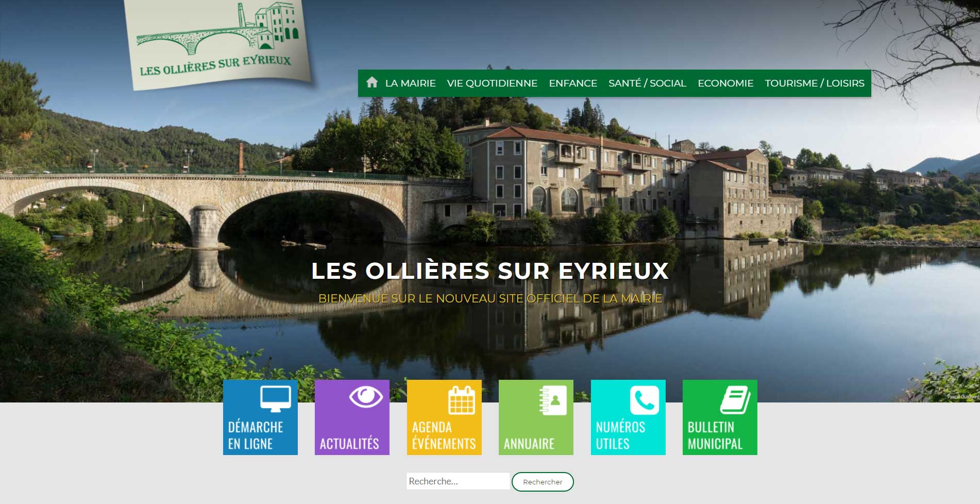This screenshot has height=504, width=980.
Task: Open the Tourisme / Loisirs menu
Action: 814,83
